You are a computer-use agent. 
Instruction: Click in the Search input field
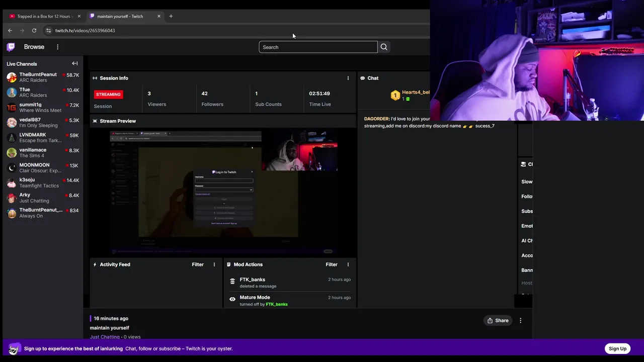click(x=318, y=47)
